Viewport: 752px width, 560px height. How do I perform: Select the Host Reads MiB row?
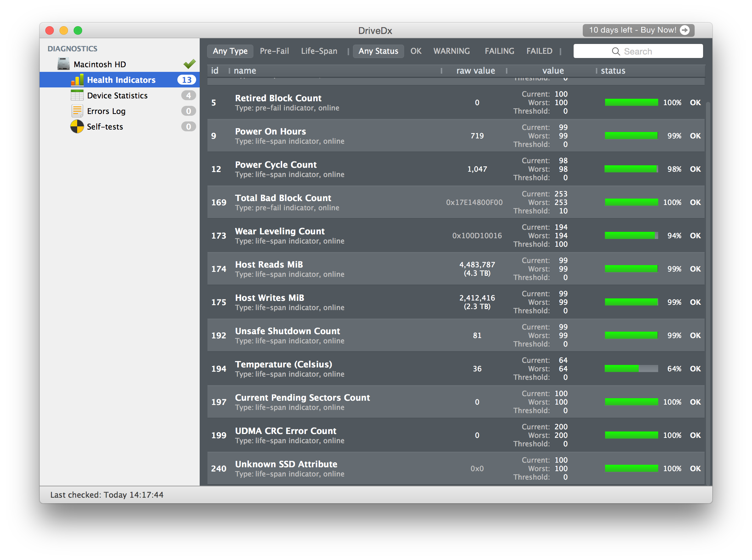[456, 269]
